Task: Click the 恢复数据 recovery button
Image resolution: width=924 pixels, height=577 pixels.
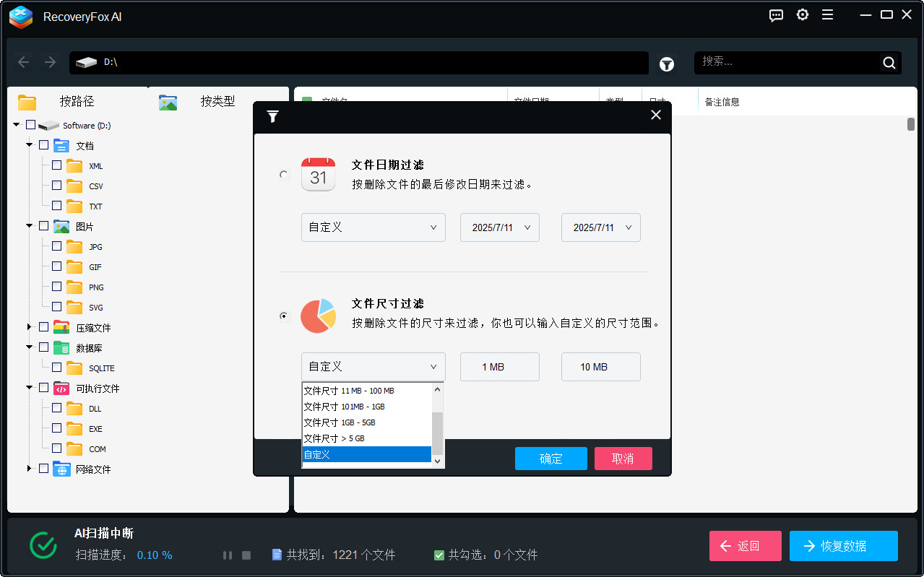Action: pyautogui.click(x=843, y=546)
